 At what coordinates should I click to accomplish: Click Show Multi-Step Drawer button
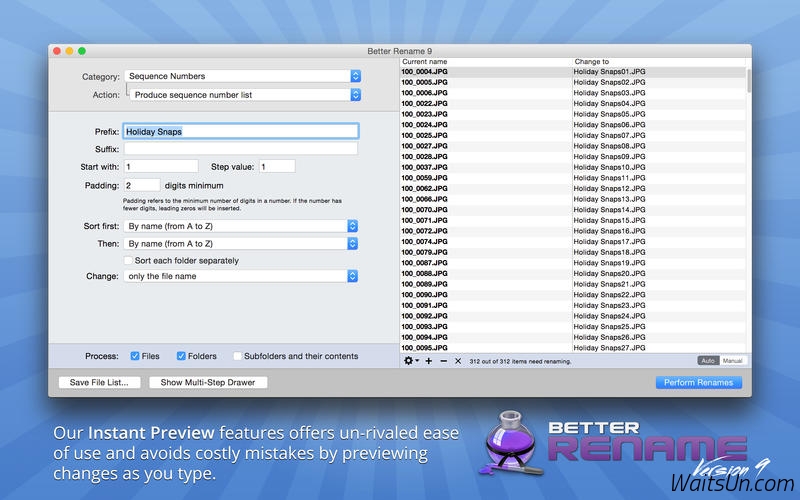point(208,383)
